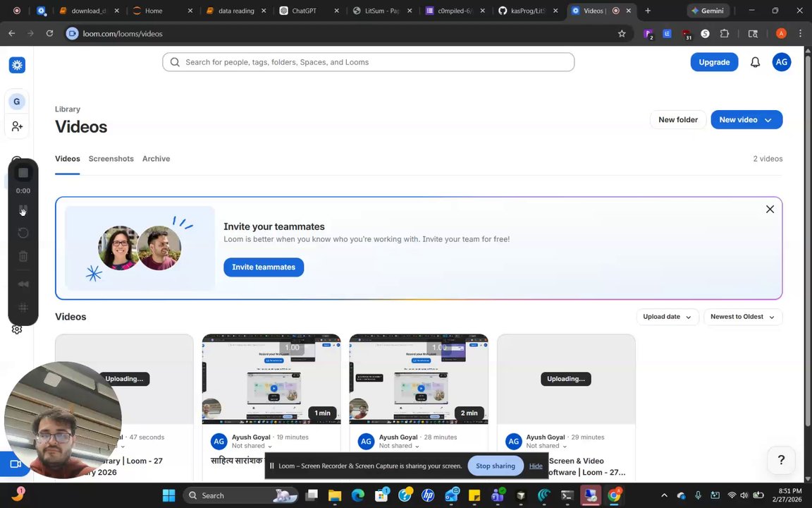Switch to the Videos tab

point(68,159)
